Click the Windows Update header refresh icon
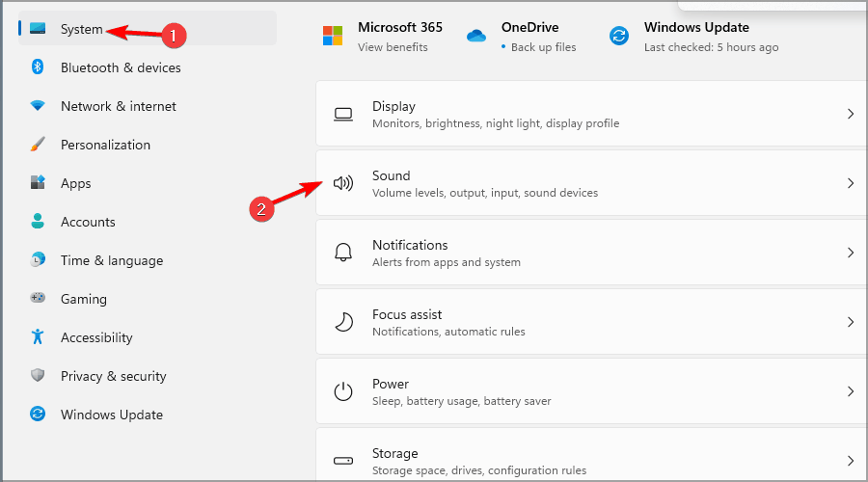The width and height of the screenshot is (868, 482). coord(619,36)
